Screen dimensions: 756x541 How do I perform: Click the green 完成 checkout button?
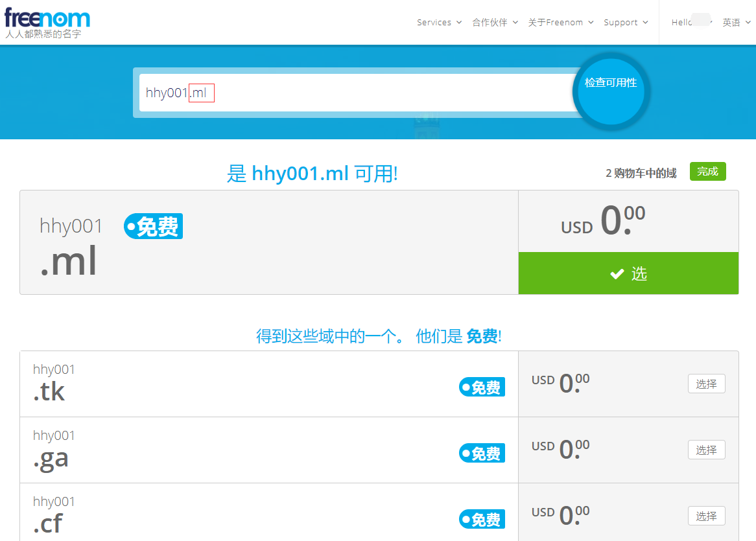[707, 172]
